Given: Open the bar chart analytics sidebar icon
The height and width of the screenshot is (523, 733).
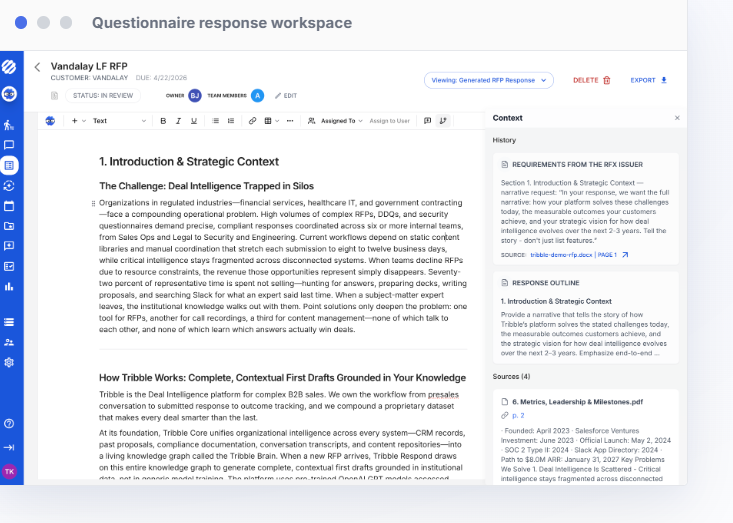Looking at the screenshot, I should [9, 287].
